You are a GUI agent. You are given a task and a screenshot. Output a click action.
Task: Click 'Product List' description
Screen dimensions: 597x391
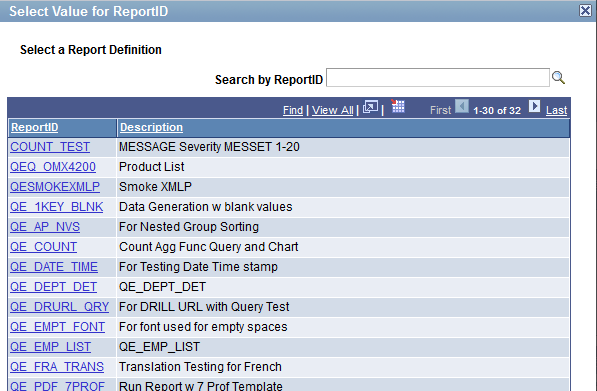click(152, 167)
